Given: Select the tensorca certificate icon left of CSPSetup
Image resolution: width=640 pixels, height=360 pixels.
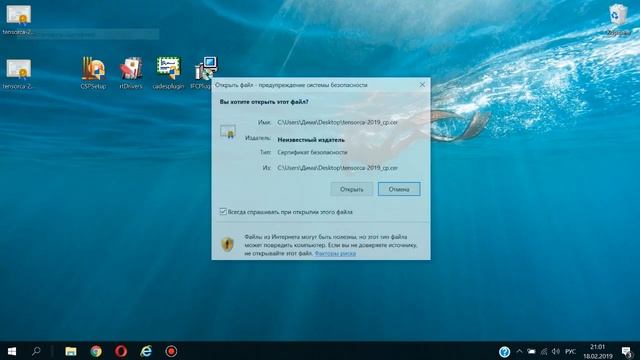Looking at the screenshot, I should click(x=18, y=74).
